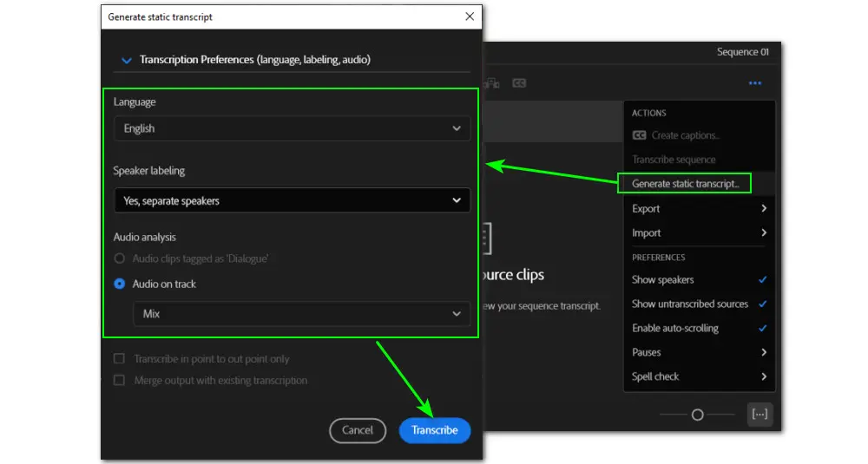
Task: Click the bracketed ellipsis pauses icon
Action: coord(759,415)
